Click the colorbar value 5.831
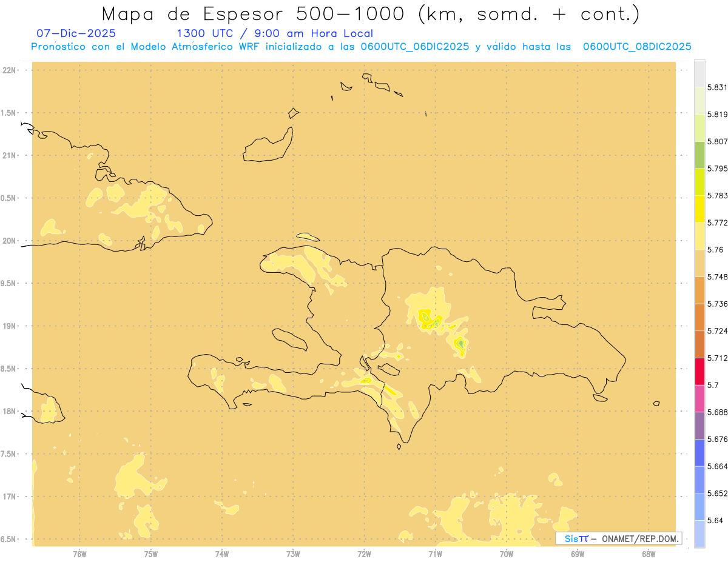 [718, 87]
